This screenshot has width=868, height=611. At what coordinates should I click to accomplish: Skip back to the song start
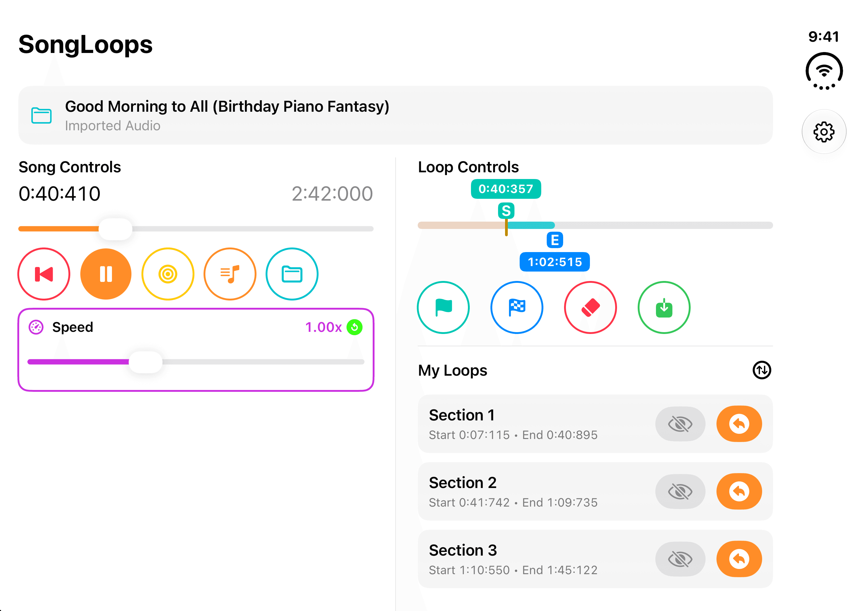(x=44, y=274)
